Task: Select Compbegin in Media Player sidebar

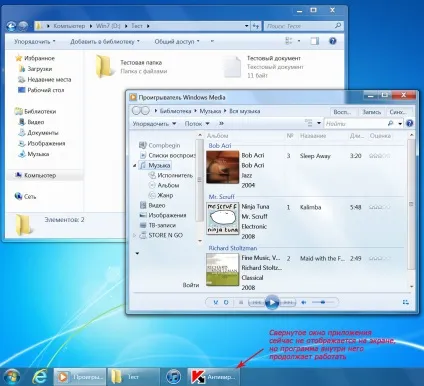Action: pos(160,145)
